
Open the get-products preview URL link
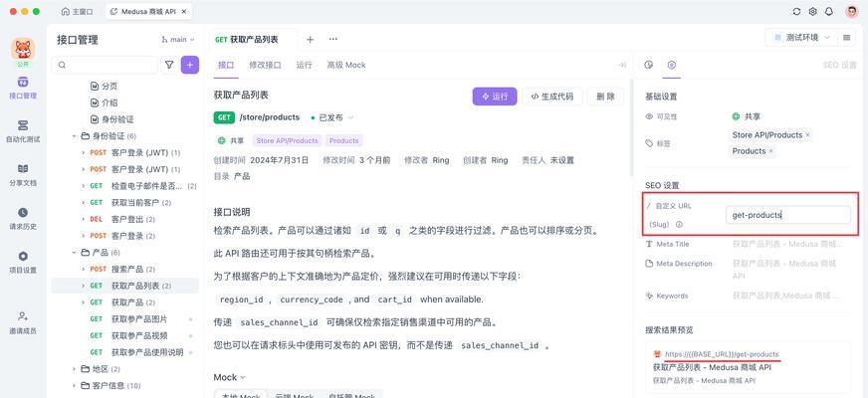coord(722,354)
